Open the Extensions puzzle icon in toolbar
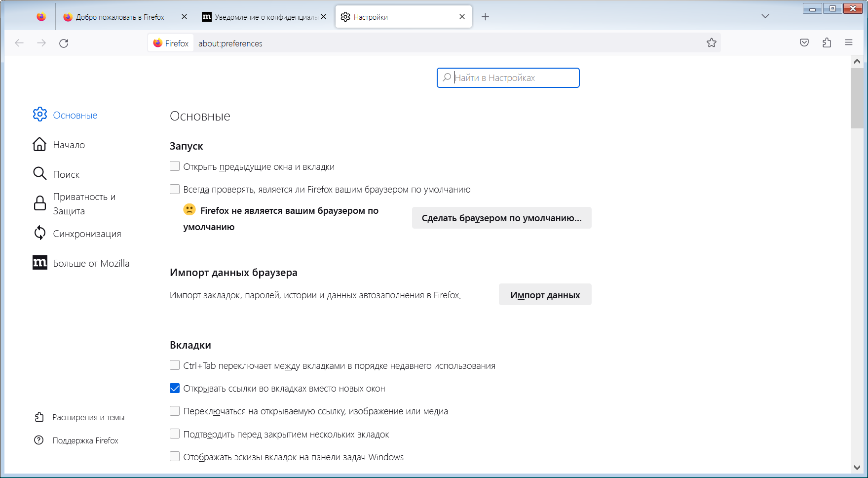Image resolution: width=868 pixels, height=478 pixels. click(x=827, y=43)
